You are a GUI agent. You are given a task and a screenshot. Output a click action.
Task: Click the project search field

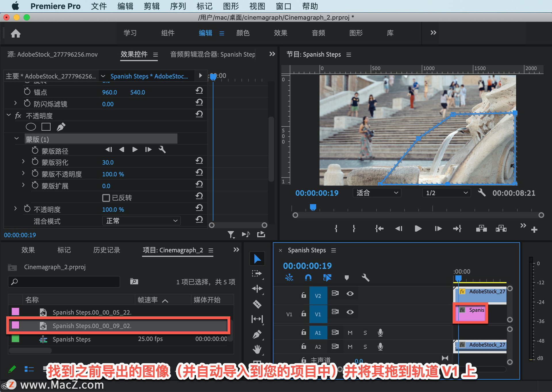[64, 282]
